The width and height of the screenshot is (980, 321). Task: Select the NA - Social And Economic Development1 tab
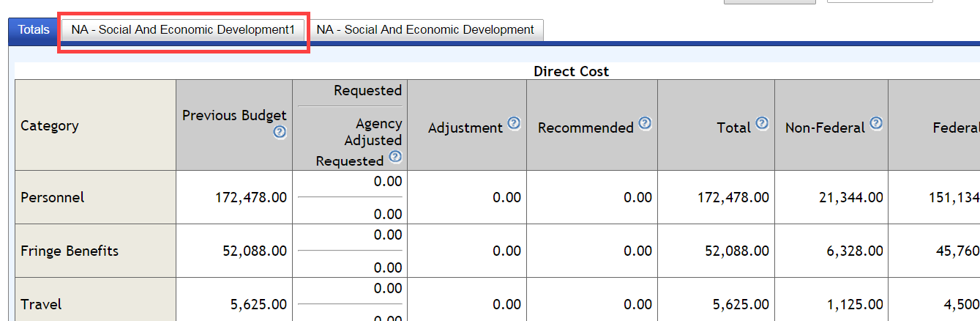[183, 30]
